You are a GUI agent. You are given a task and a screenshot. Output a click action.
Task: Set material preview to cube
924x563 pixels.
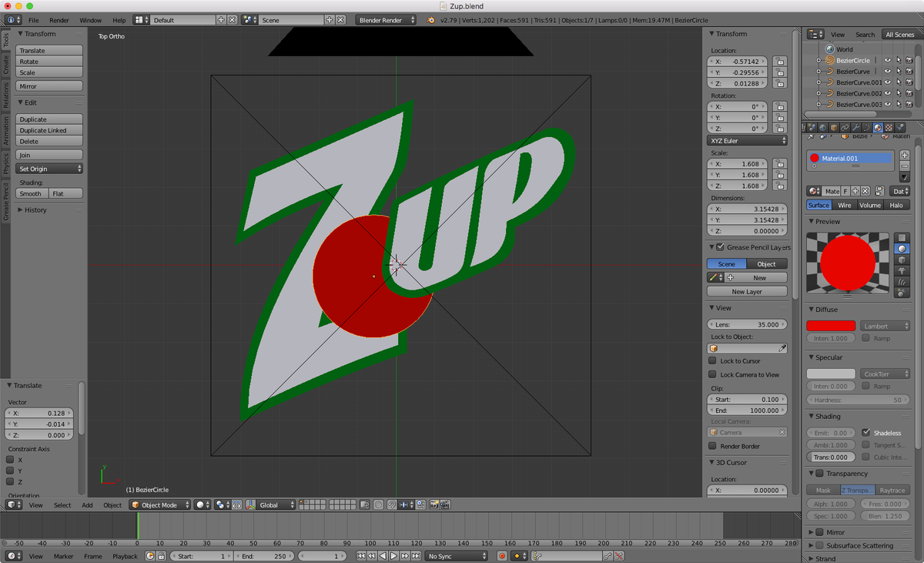[x=902, y=260]
